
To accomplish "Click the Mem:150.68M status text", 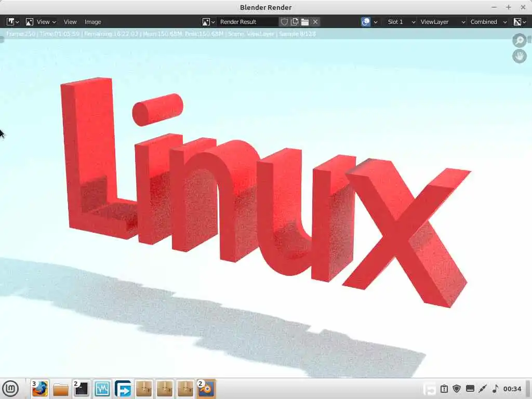I will click(x=163, y=34).
